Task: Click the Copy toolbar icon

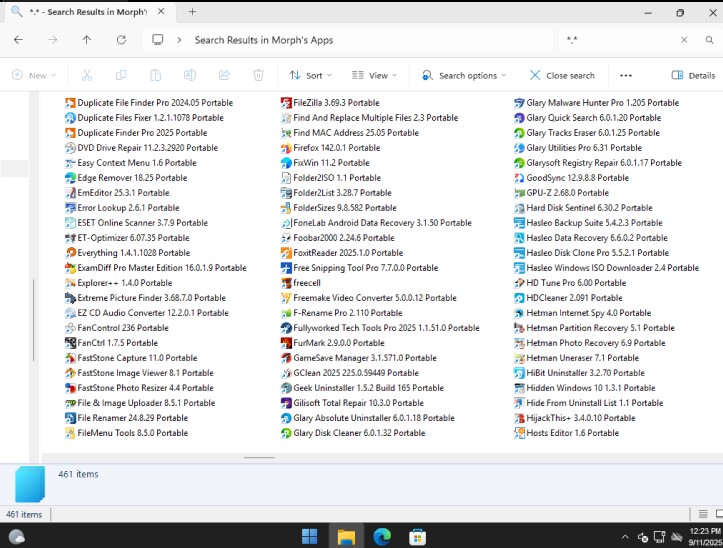Action: (121, 75)
